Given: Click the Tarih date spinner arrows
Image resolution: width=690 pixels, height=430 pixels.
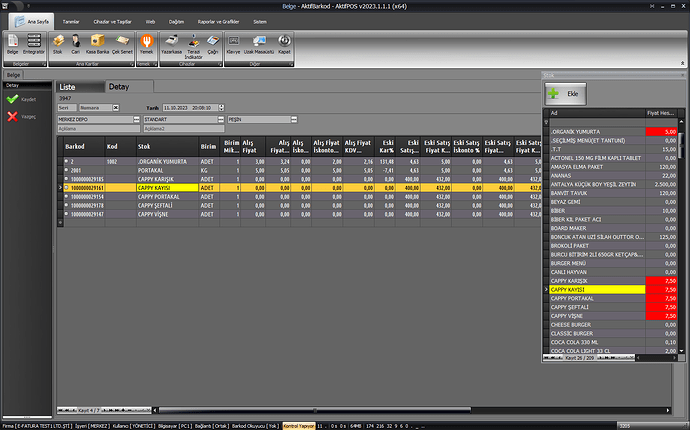Looking at the screenshot, I should [221, 107].
